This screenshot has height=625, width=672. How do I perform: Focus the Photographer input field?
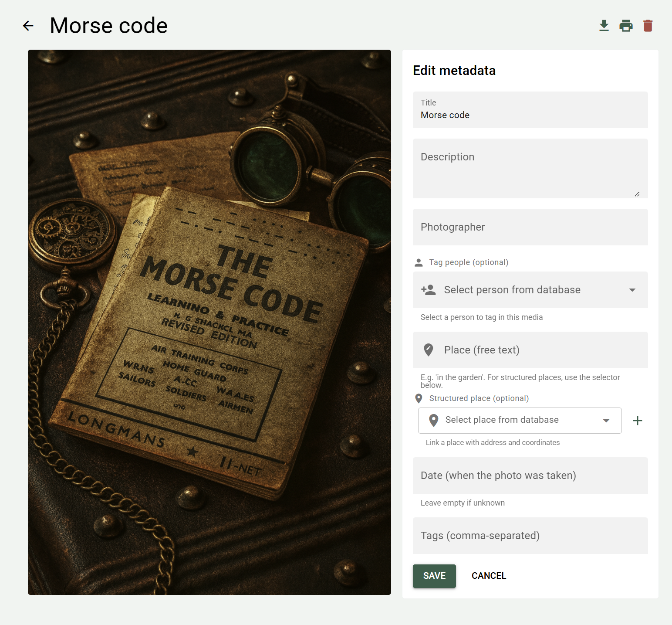[x=530, y=227]
